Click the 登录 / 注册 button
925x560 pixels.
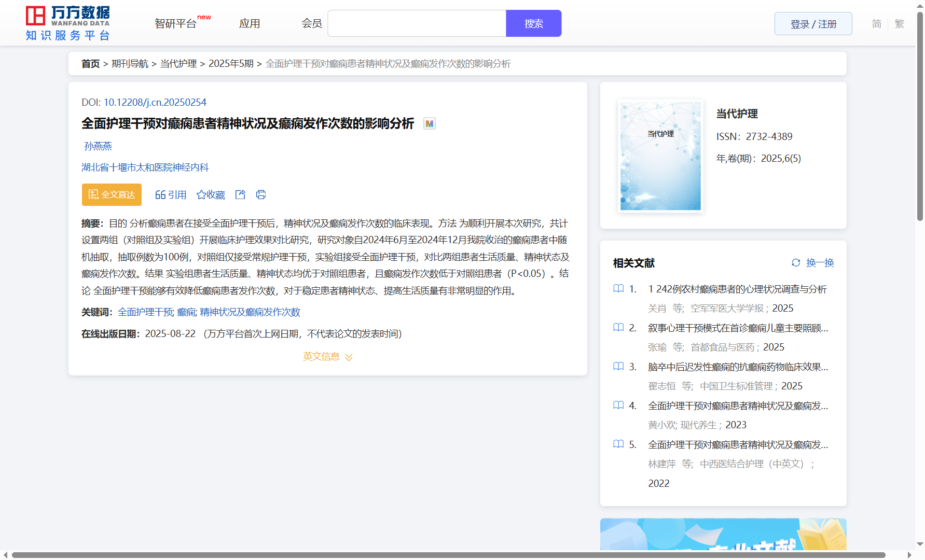(x=813, y=24)
